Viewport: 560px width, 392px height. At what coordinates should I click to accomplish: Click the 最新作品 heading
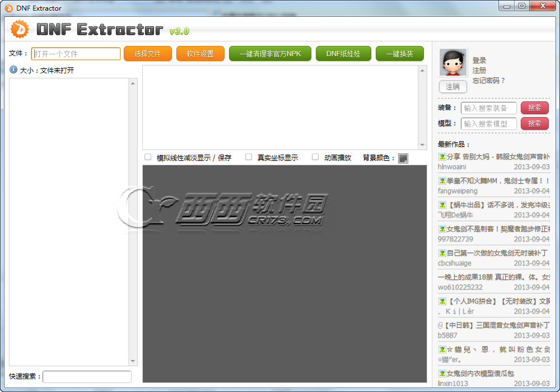[x=454, y=144]
